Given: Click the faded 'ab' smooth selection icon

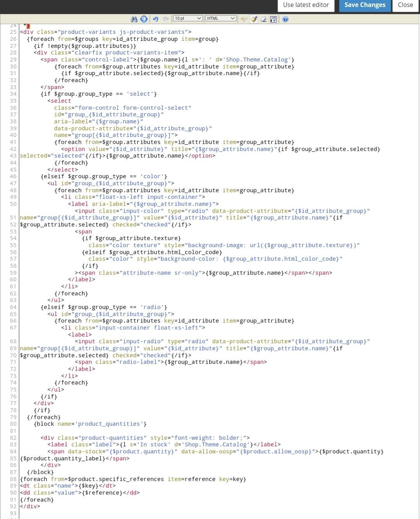Looking at the screenshot, I should [x=244, y=19].
